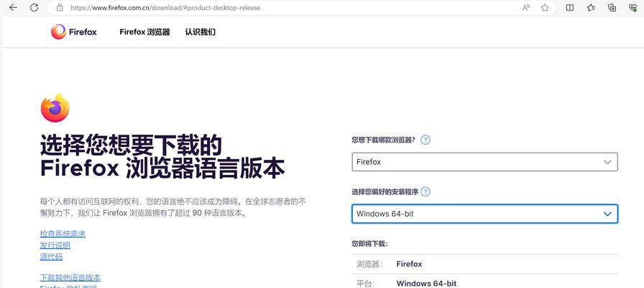View site info via address bar lock icon
The width and height of the screenshot is (644, 288).
60,7
